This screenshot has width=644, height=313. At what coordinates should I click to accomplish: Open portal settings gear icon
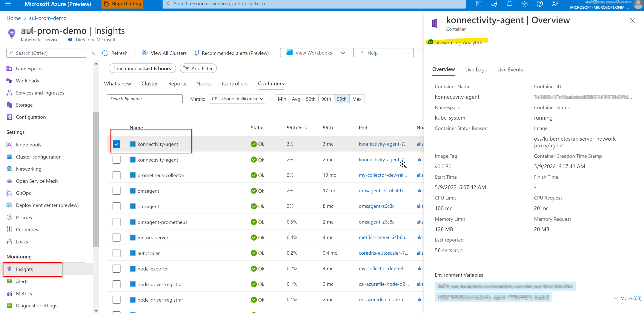(x=524, y=4)
